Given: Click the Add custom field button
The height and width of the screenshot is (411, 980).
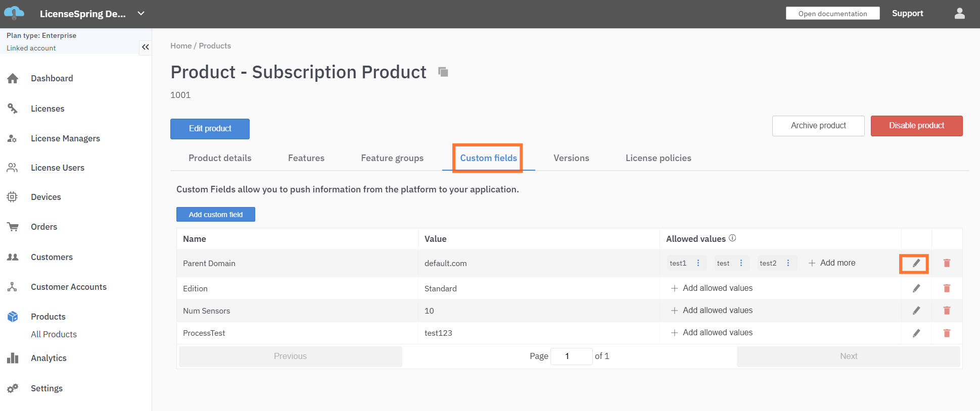Looking at the screenshot, I should click(216, 215).
